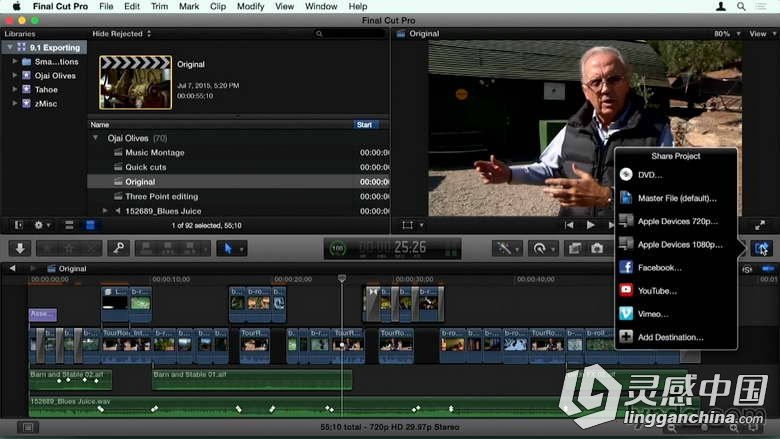Go back in timeline history
780x439 pixels.
(12, 268)
